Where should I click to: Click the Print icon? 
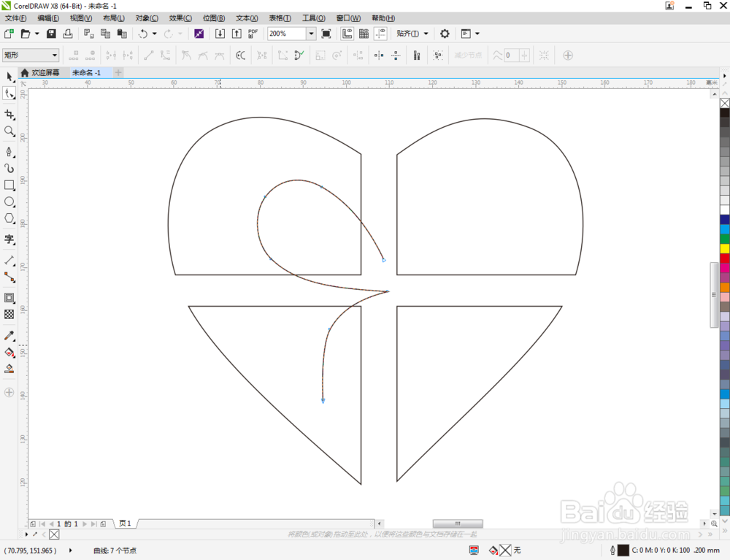pyautogui.click(x=68, y=34)
